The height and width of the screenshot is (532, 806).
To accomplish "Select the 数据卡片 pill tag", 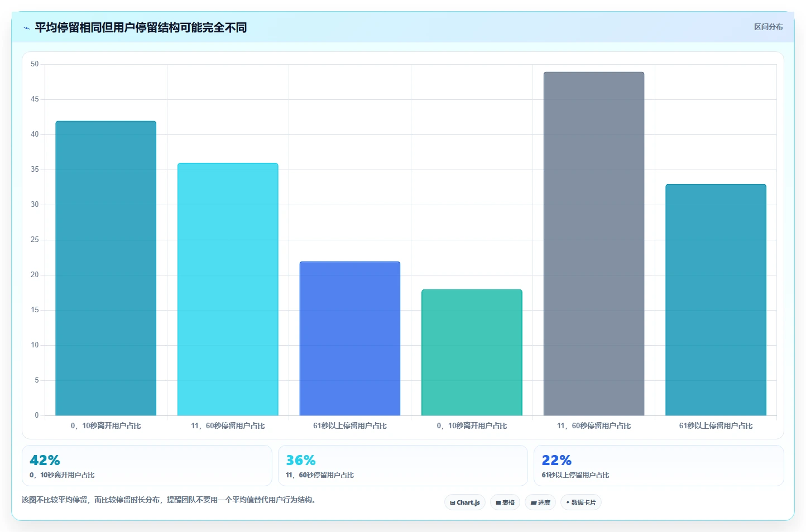I will 581,502.
